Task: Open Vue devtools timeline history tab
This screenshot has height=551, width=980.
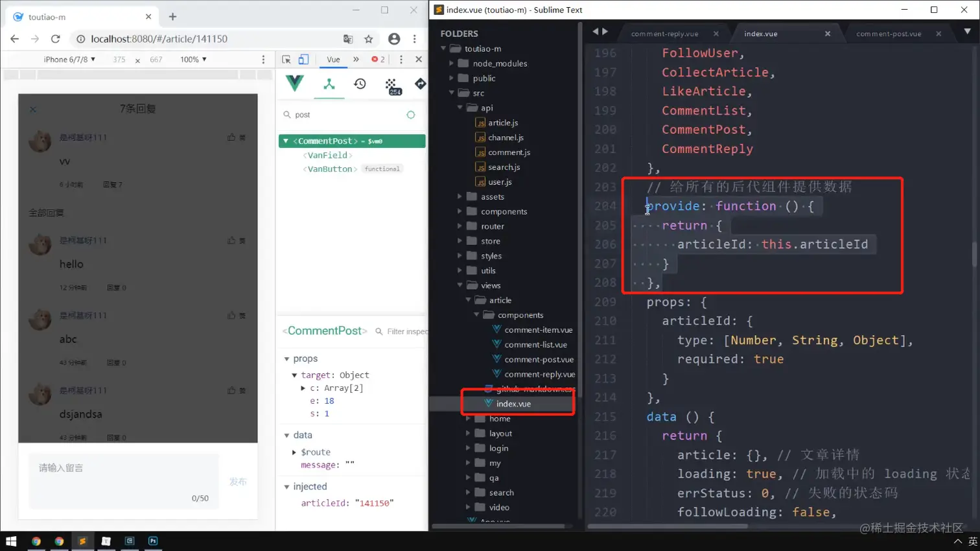Action: [360, 84]
